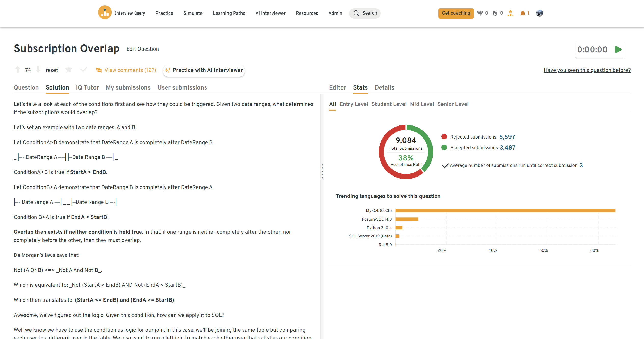Image resolution: width=644 pixels, height=339 pixels.
Task: Mark question complete with checkmark icon
Action: click(84, 70)
